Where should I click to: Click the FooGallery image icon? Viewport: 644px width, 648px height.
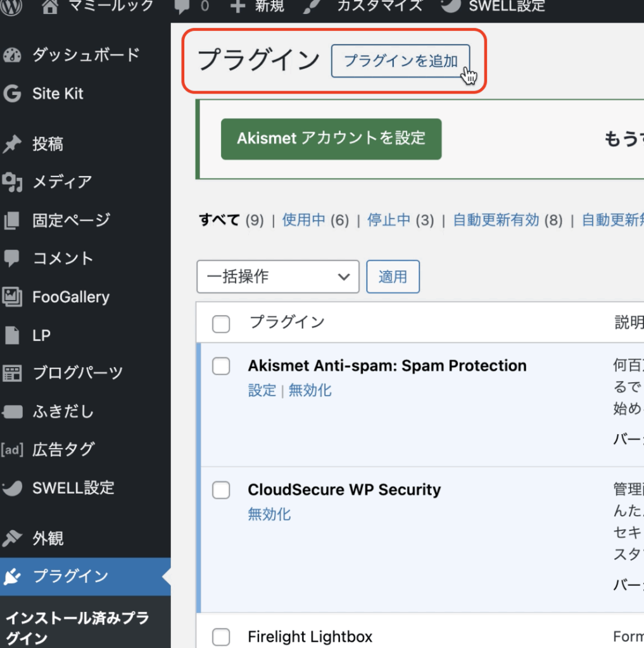12,297
